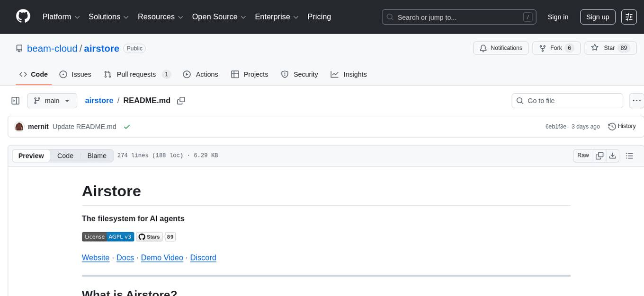Toggle the side panel open
Screen dimensions: 644x296
(15, 100)
